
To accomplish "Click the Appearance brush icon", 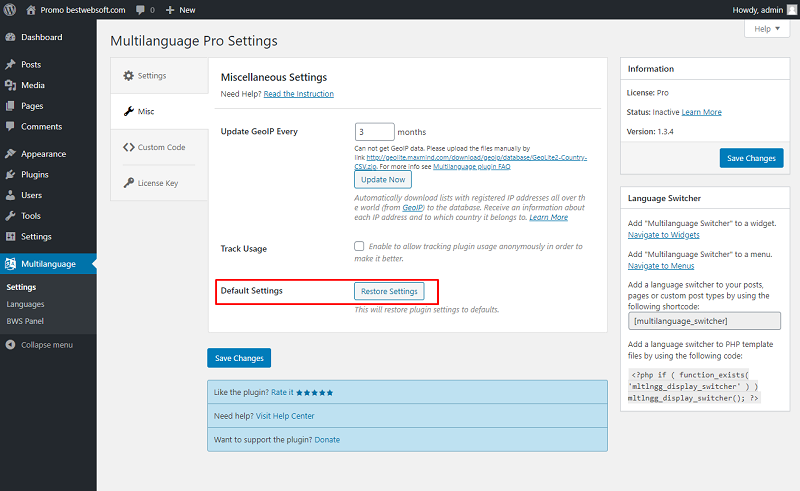I will 10,154.
